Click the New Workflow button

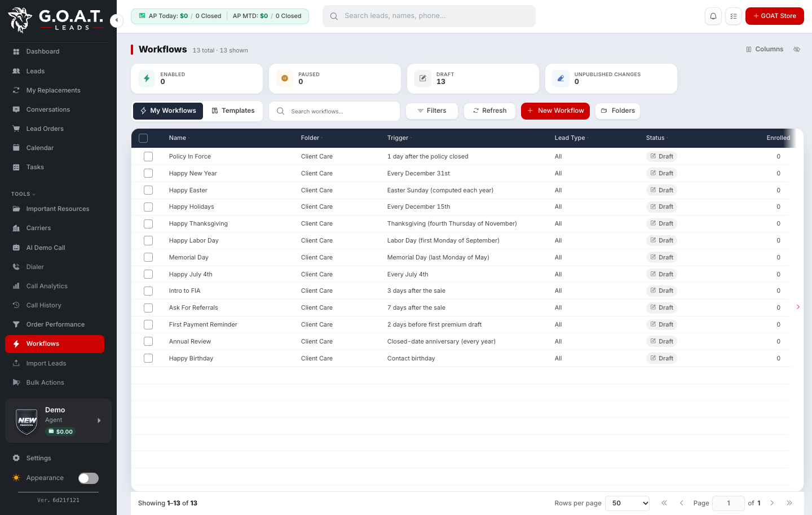pos(555,111)
